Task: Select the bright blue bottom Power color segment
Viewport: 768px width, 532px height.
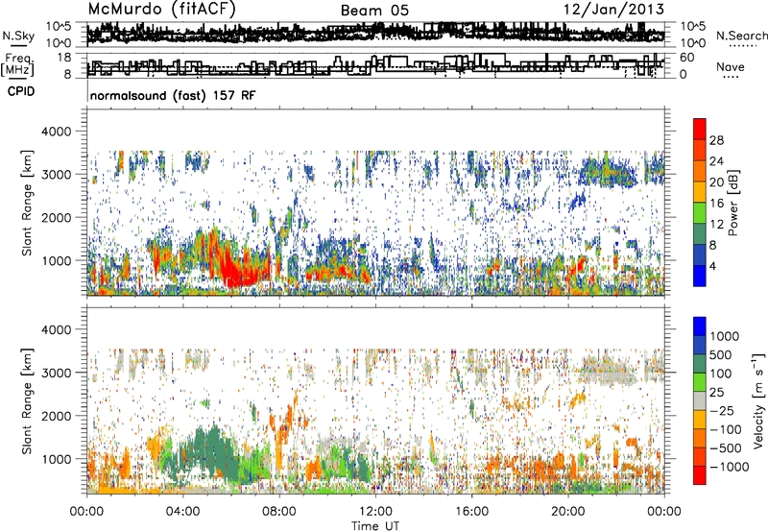Action: [700, 276]
